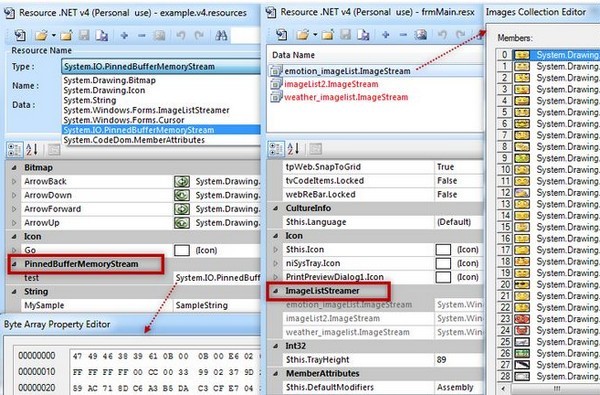Collapse the Bitmap category
600x395 pixels.
point(14,168)
